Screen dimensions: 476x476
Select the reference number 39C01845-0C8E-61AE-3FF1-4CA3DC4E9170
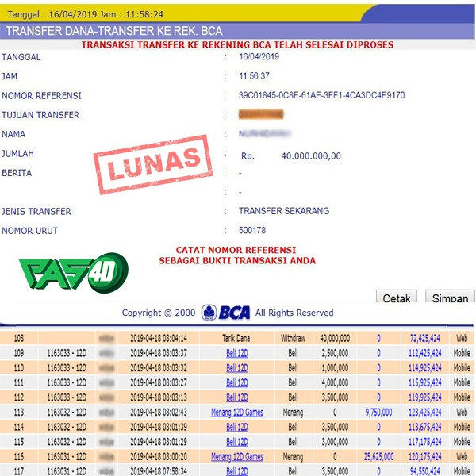point(321,95)
